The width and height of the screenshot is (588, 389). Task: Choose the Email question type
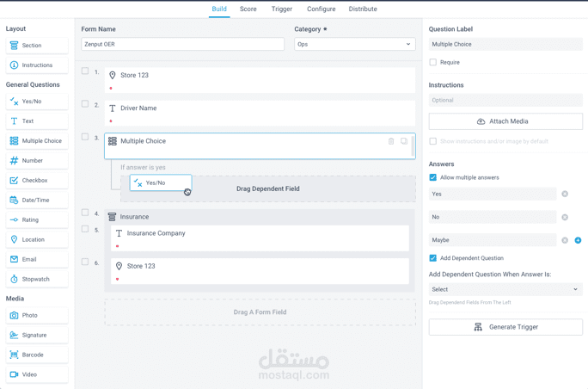pos(37,259)
